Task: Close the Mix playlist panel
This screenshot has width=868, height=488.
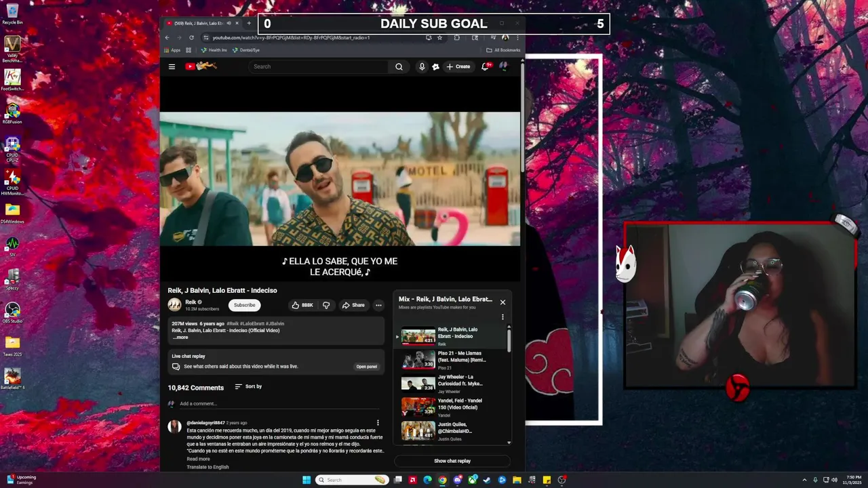Action: tap(502, 302)
